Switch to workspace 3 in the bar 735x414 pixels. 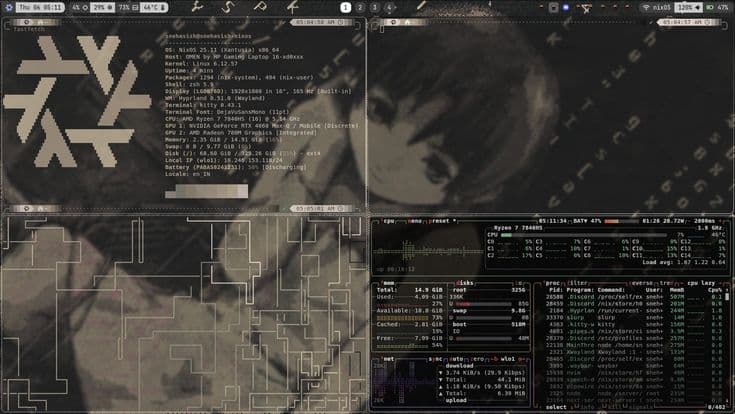pyautogui.click(x=375, y=7)
